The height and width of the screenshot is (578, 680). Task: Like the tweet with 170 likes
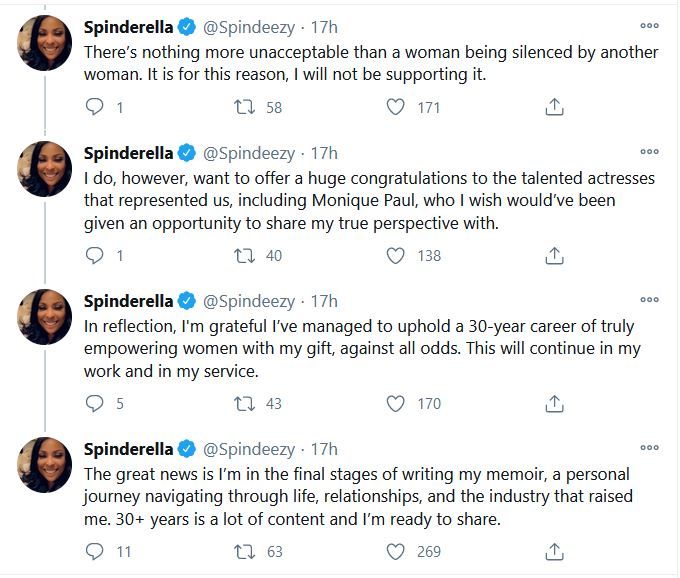395,403
